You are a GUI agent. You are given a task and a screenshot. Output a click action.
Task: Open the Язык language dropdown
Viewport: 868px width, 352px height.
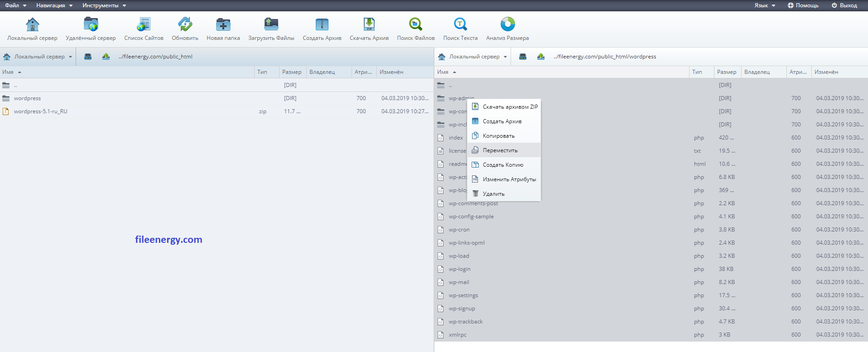point(765,5)
